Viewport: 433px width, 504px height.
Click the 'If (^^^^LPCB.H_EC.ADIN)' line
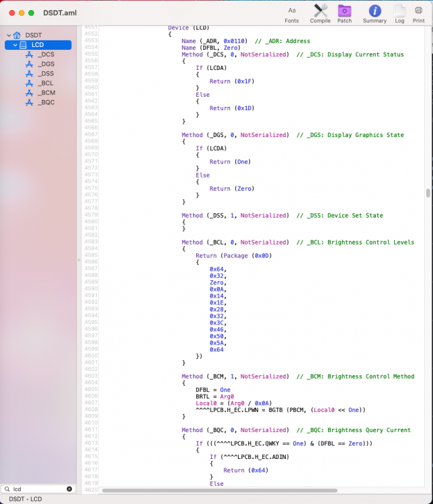click(x=249, y=457)
